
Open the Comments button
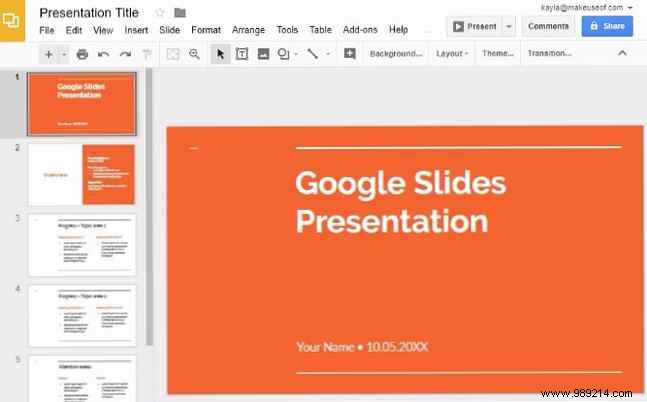point(548,26)
